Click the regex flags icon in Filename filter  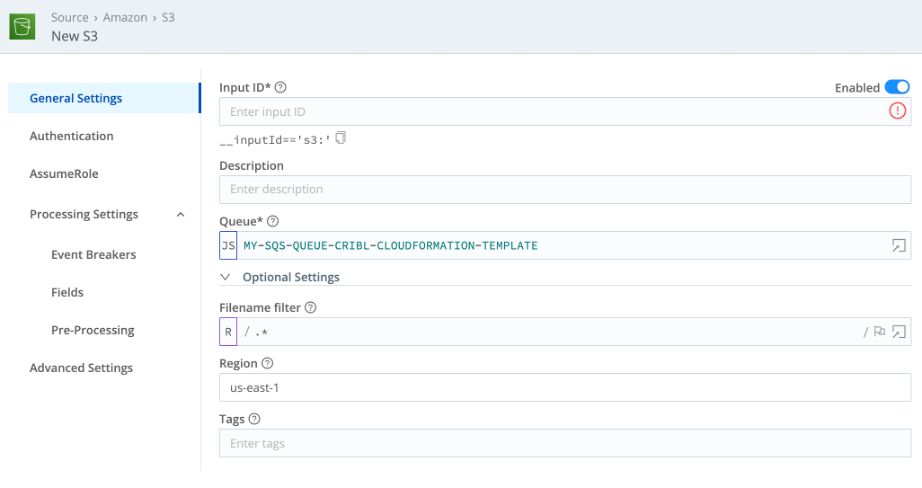879,332
